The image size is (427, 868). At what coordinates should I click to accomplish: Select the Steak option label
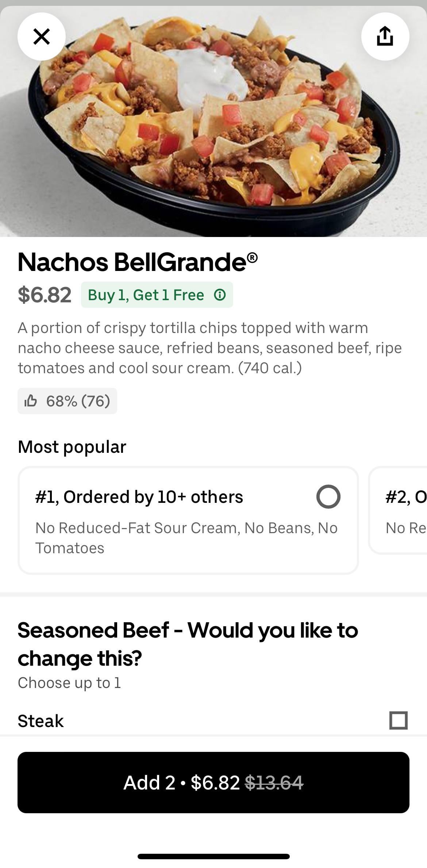coord(41,721)
